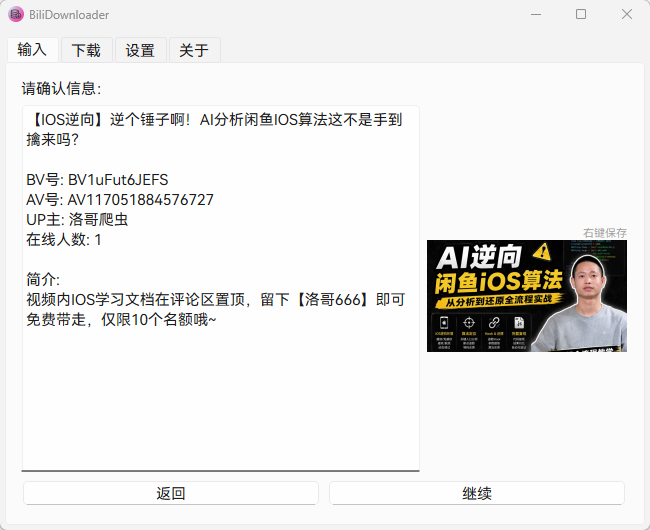650x530 pixels.
Task: Click the video cover thumbnail
Action: 527,296
